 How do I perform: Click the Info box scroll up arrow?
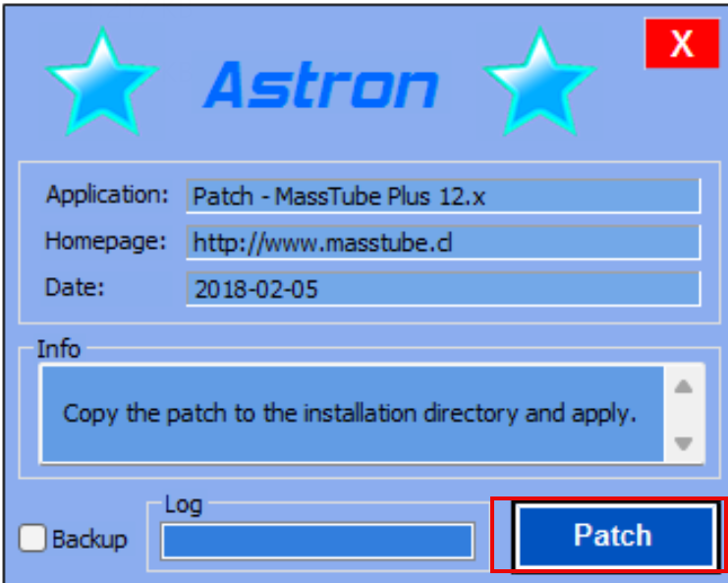coord(685,385)
